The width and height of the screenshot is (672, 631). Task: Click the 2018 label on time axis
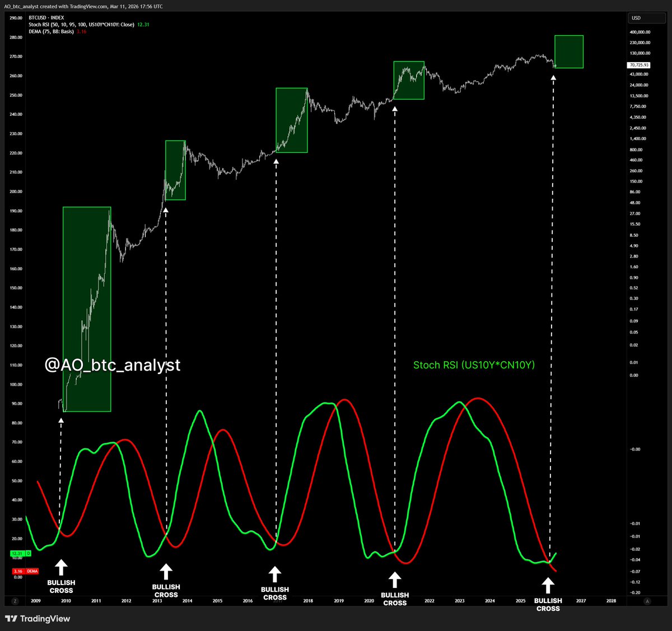(x=308, y=601)
